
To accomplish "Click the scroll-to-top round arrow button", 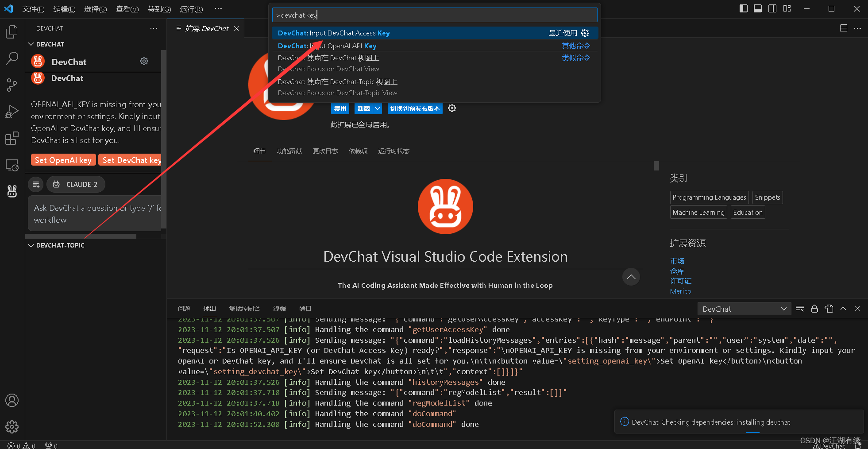I will pyautogui.click(x=631, y=277).
